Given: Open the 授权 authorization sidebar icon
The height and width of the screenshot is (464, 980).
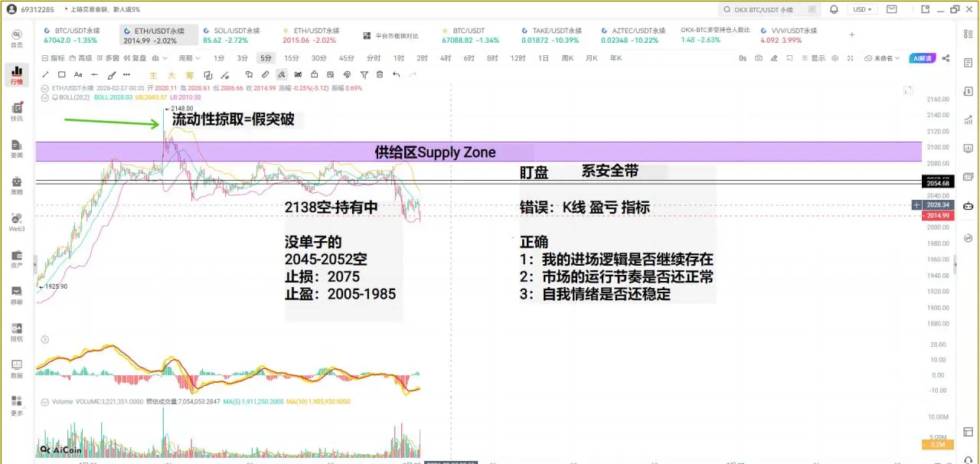Looking at the screenshot, I should pyautogui.click(x=16, y=332).
